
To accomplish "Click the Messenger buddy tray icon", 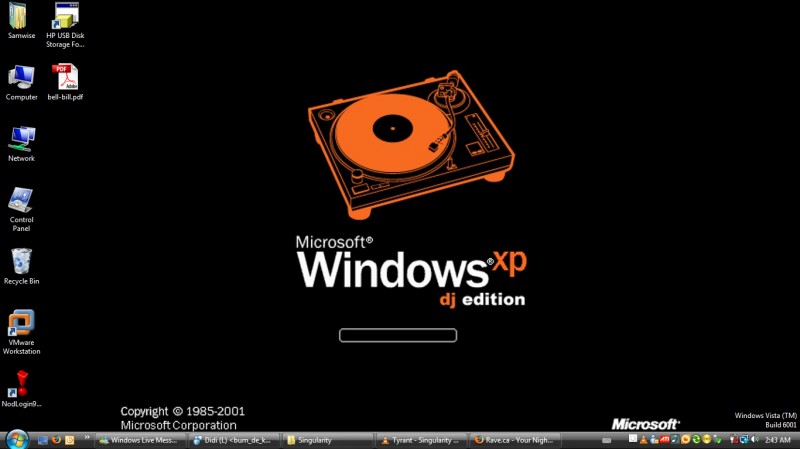I will point(654,440).
